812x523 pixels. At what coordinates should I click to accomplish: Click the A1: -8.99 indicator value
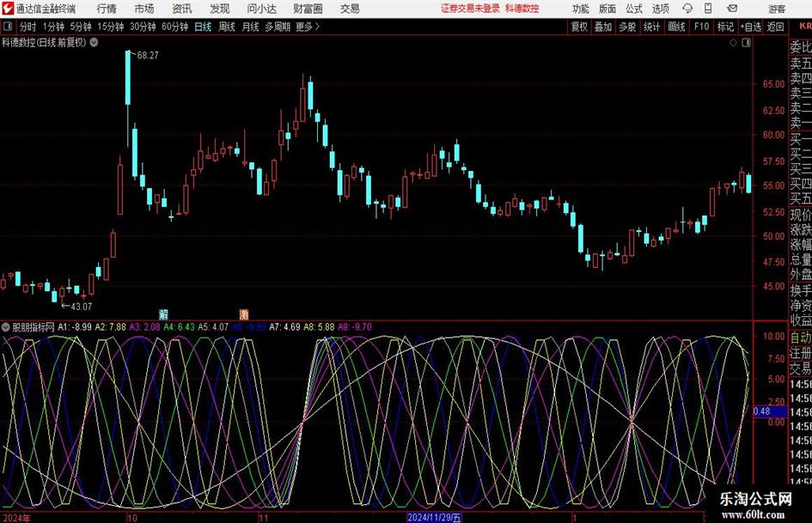pos(75,327)
